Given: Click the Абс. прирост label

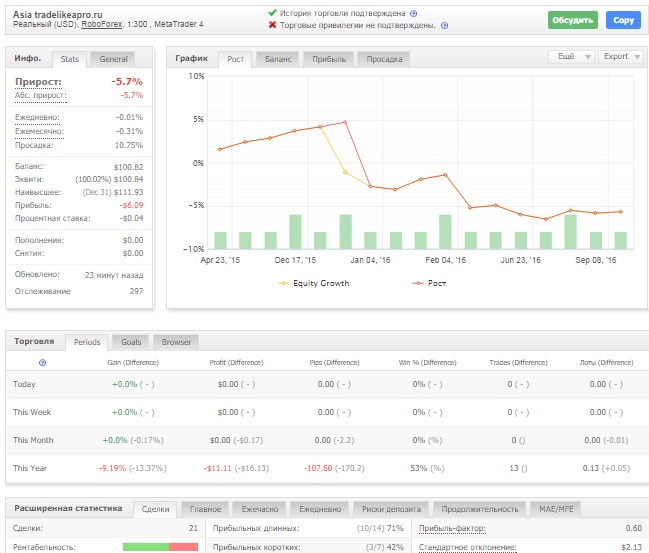Looking at the screenshot, I should point(41,95).
